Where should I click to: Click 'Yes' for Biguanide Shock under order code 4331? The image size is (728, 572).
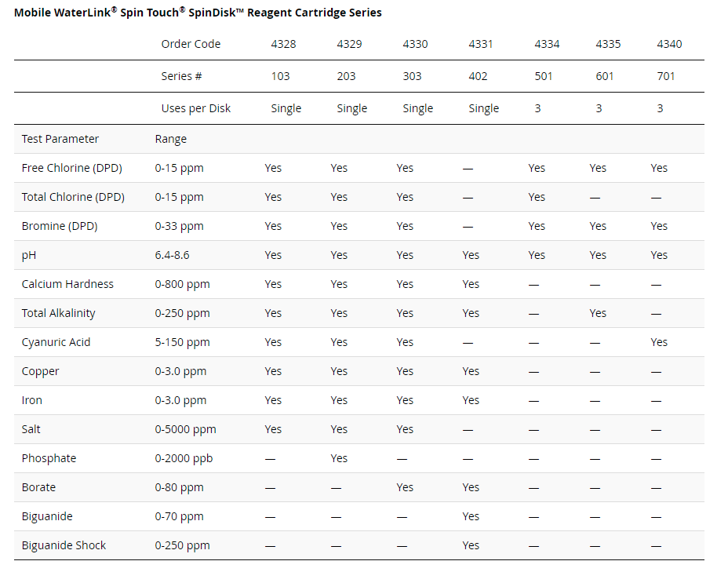tap(471, 545)
